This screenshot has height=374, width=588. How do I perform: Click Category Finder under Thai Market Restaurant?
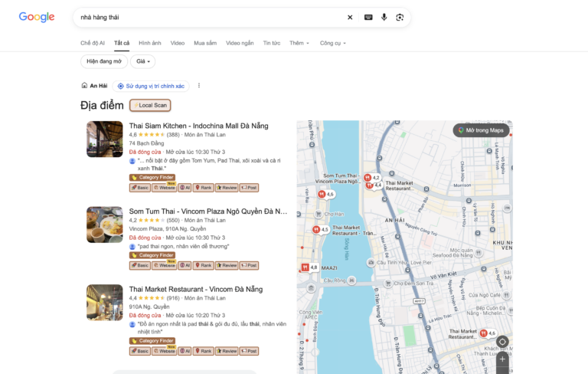coord(152,340)
